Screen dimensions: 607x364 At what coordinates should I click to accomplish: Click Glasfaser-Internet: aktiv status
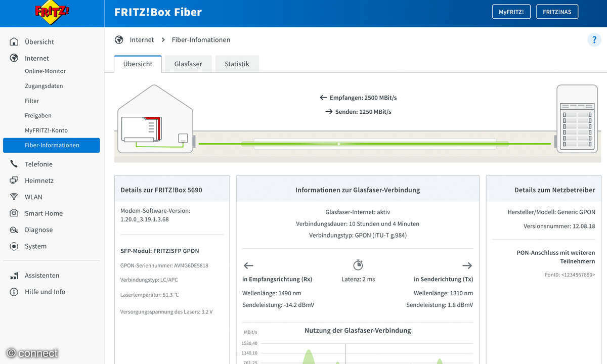(358, 212)
